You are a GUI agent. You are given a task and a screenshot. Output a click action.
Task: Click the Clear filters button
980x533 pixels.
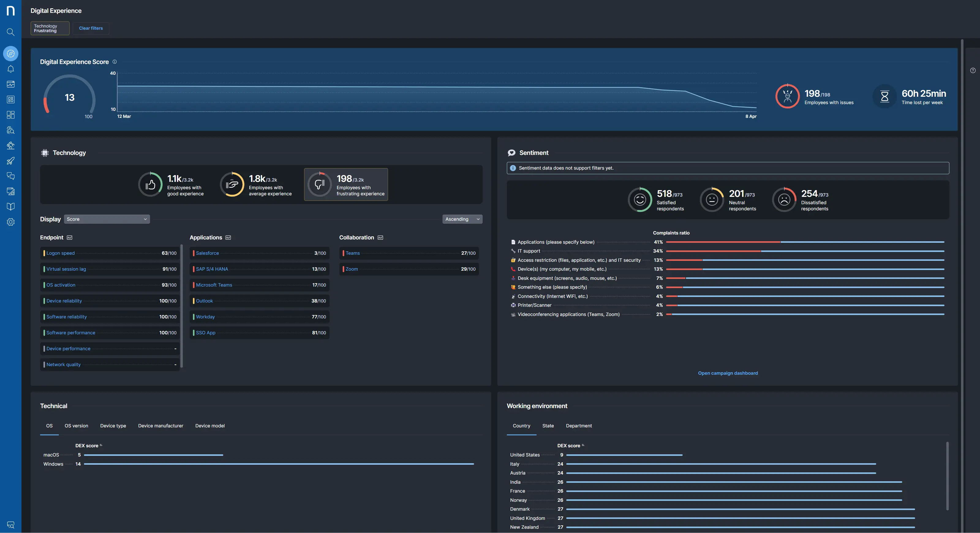[x=91, y=28]
